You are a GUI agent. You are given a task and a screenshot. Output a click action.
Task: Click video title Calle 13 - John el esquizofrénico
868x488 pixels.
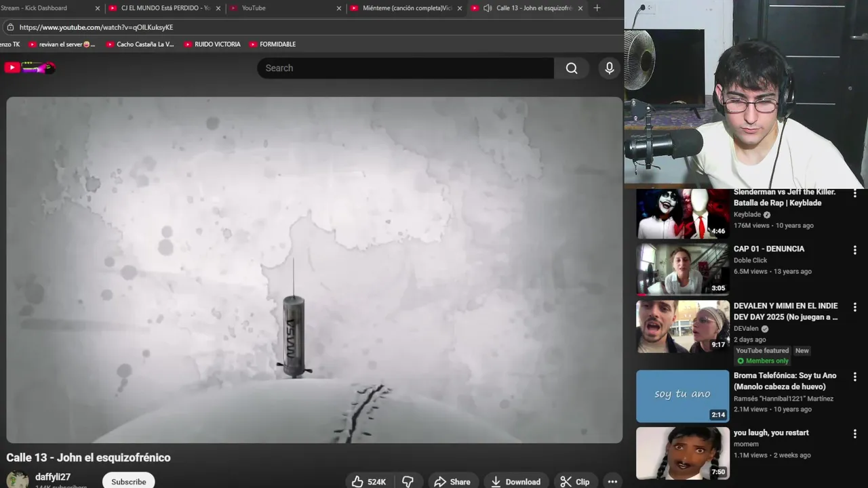click(x=88, y=457)
